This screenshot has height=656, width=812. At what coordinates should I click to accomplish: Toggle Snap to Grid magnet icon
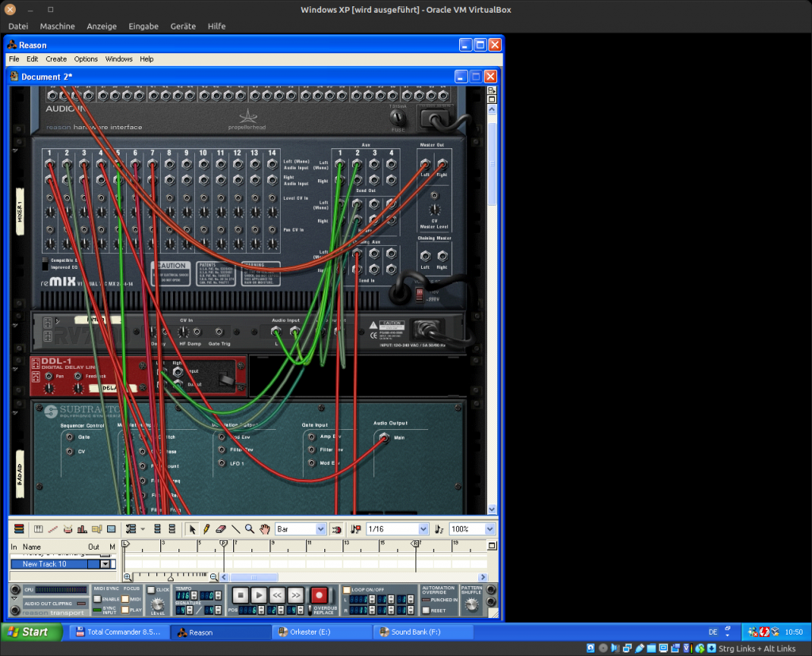point(335,529)
